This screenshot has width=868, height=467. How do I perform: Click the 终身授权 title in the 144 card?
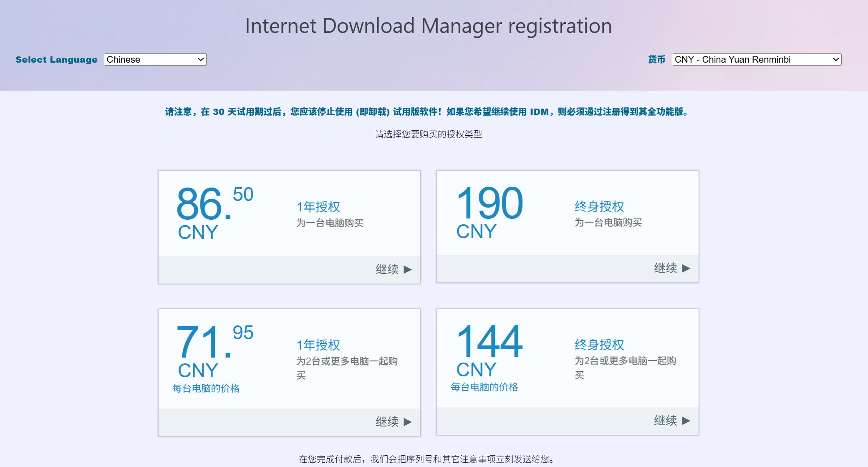coord(599,345)
